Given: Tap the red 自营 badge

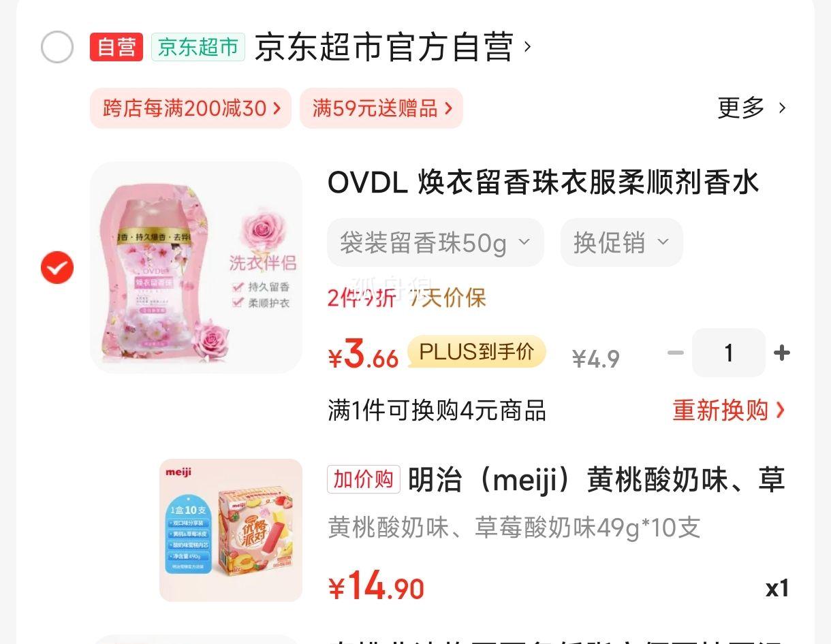Looking at the screenshot, I should pyautogui.click(x=116, y=47).
